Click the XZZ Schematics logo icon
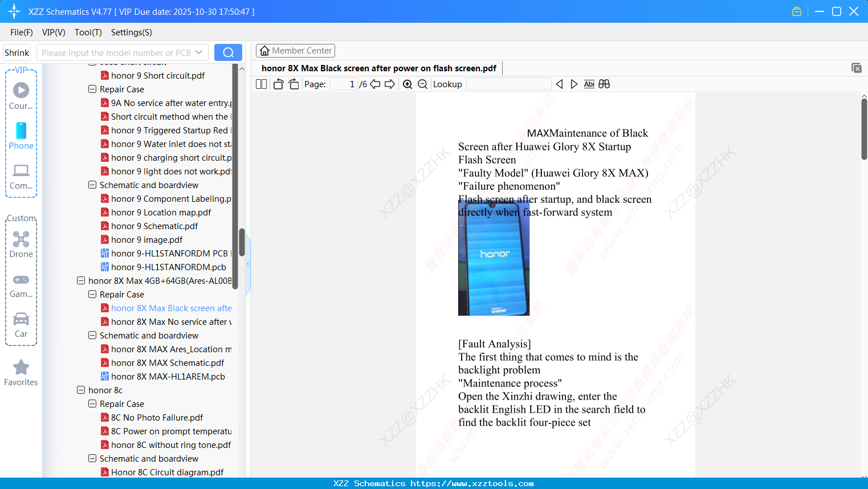This screenshot has height=489, width=868. pyautogui.click(x=14, y=11)
